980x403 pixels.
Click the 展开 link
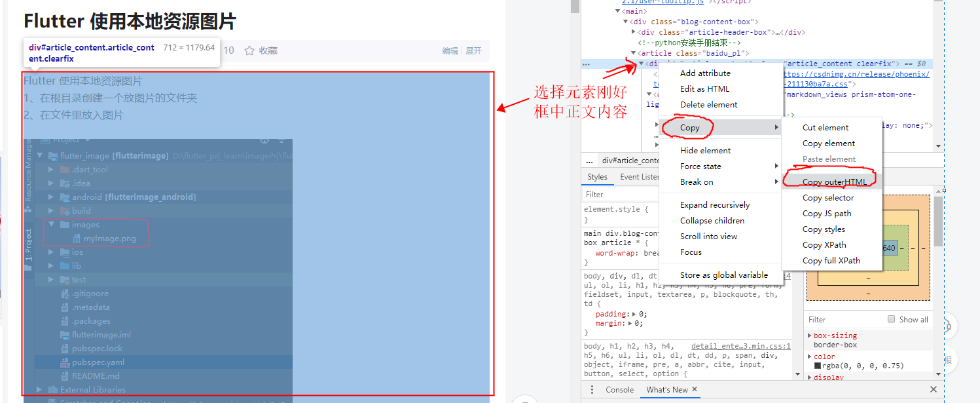coord(473,51)
